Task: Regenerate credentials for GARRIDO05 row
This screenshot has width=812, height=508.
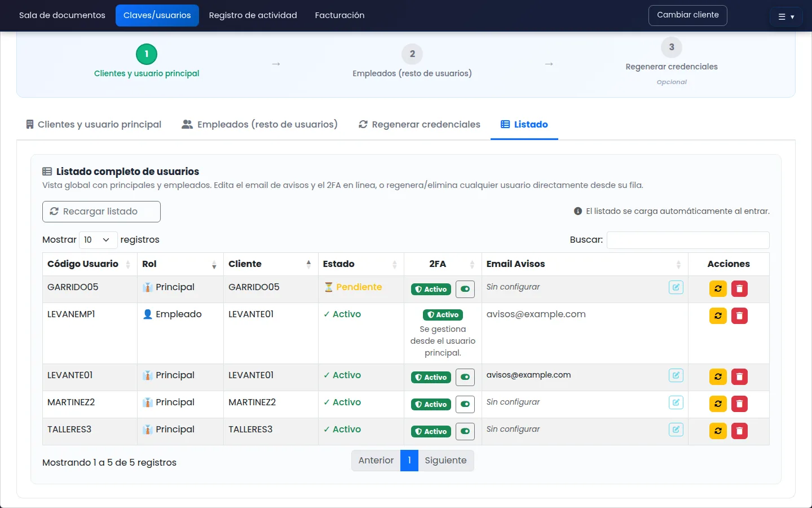Action: [x=718, y=288]
